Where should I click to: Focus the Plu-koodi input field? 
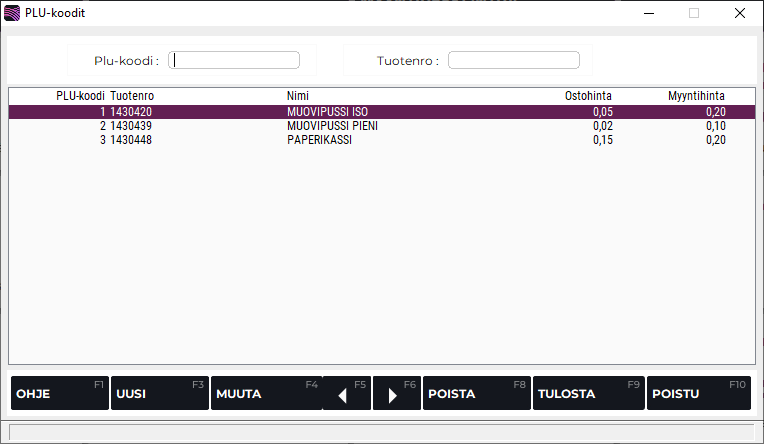[234, 60]
